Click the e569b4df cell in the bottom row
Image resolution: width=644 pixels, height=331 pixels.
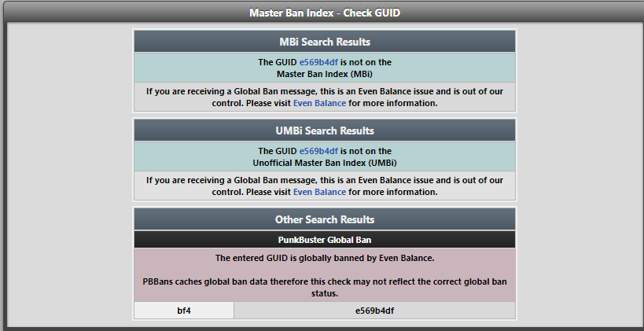[x=374, y=311]
